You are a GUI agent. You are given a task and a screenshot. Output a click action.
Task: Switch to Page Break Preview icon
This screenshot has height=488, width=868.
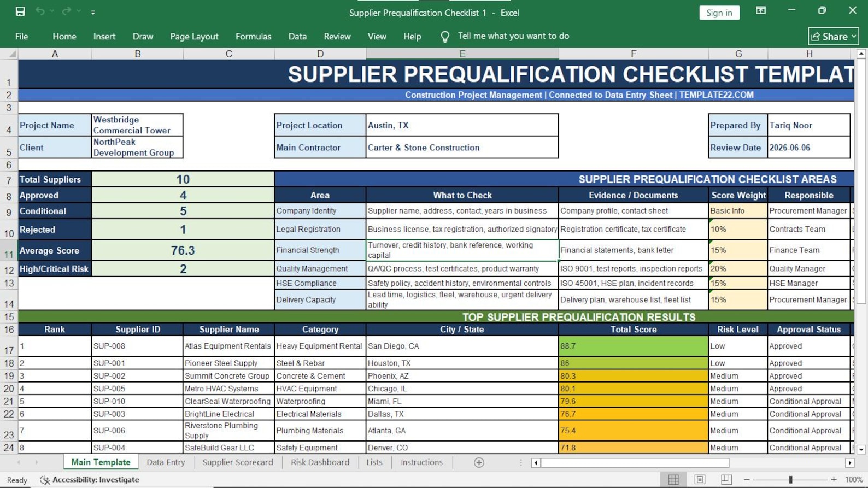point(726,480)
